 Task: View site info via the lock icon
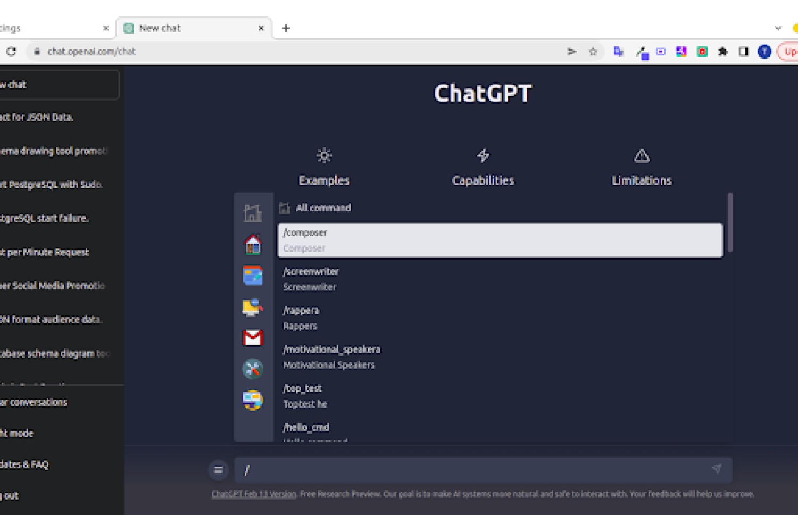tap(37, 52)
